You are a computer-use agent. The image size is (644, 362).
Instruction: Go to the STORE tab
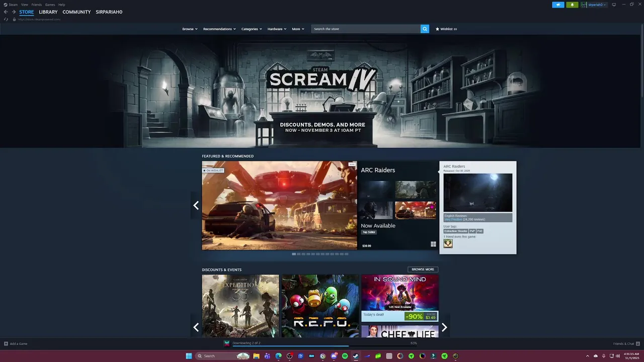(27, 12)
